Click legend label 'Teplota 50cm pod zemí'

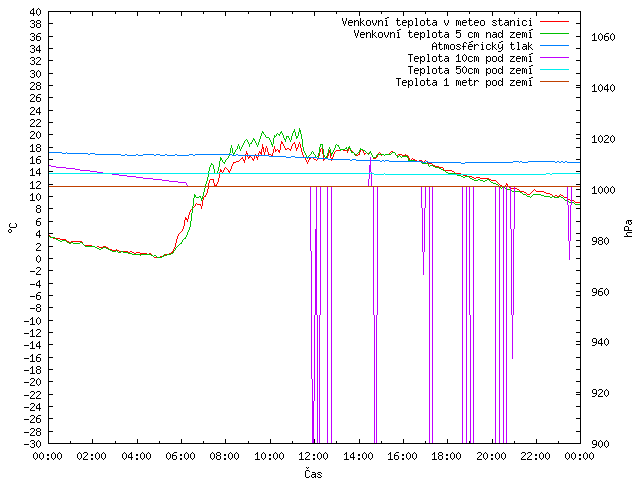[470, 70]
